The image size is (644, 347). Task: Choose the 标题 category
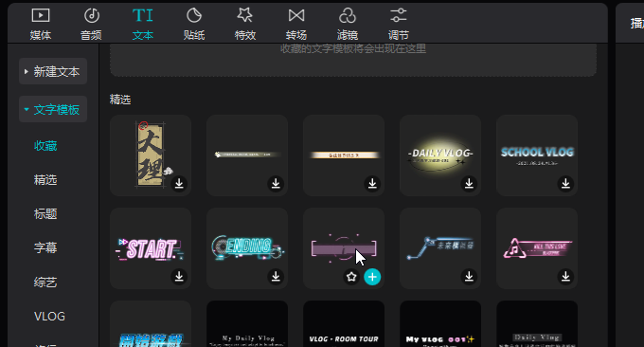45,213
